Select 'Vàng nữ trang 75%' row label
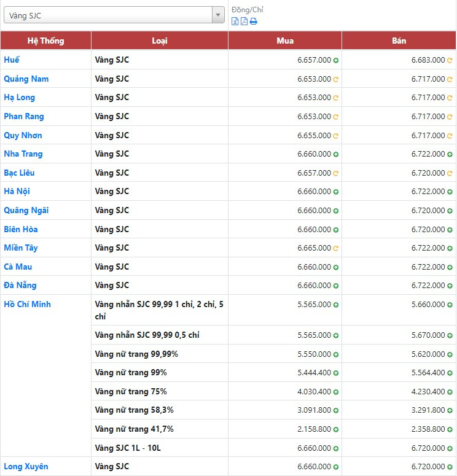Screen dimensions: 457x476 coord(131,392)
